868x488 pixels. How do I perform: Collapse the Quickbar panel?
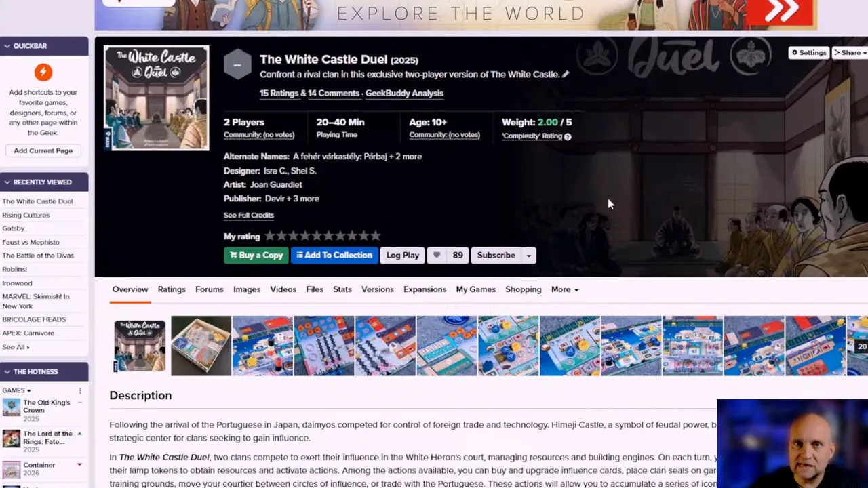click(x=7, y=46)
